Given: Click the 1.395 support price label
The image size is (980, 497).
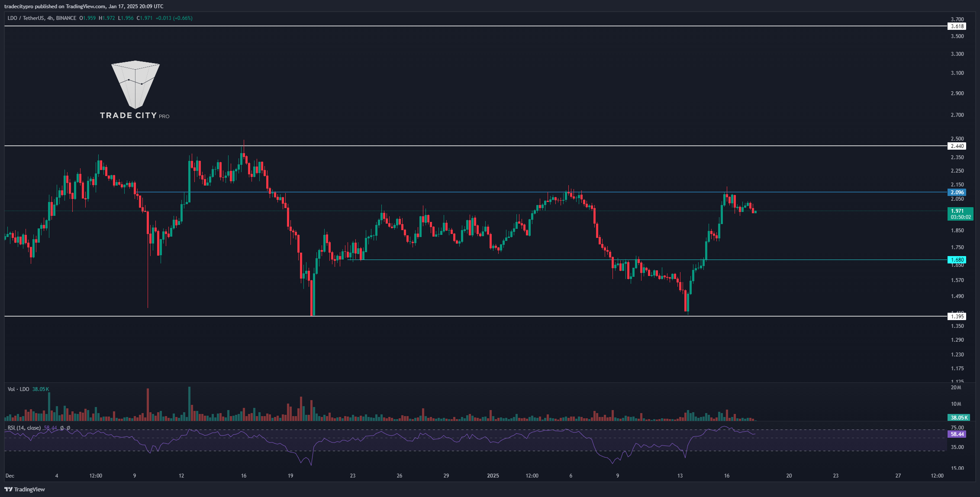Looking at the screenshot, I should click(x=957, y=317).
